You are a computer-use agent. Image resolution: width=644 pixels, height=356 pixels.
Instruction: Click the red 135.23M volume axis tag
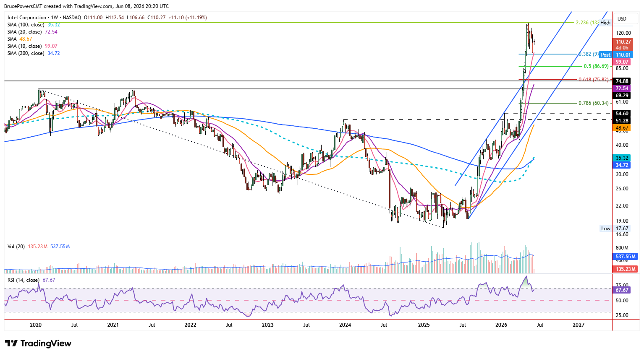pos(626,269)
